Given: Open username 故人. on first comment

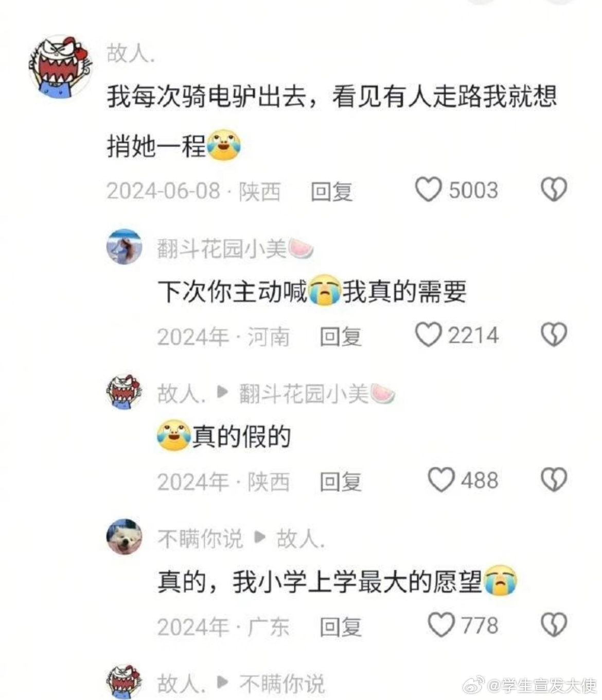Looking at the screenshot, I should [131, 52].
